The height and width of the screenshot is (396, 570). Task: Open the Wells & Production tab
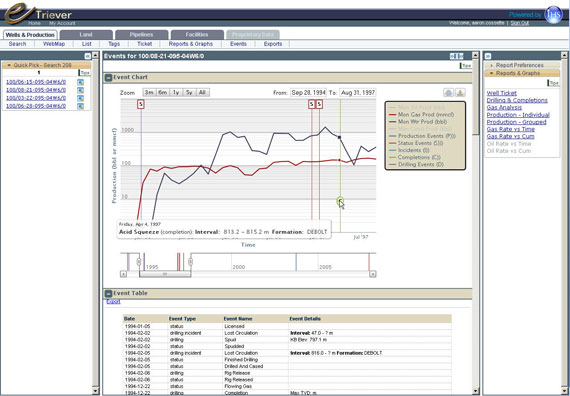(x=30, y=35)
